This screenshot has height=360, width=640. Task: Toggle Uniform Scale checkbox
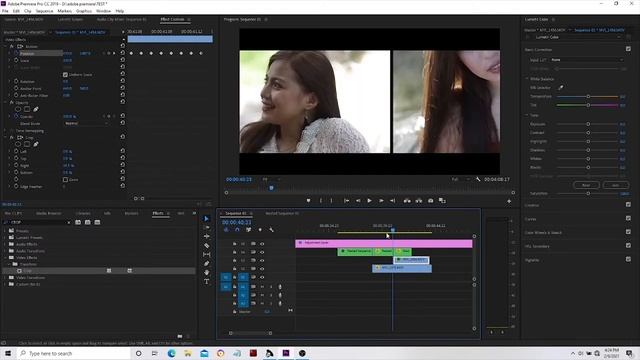(65, 75)
